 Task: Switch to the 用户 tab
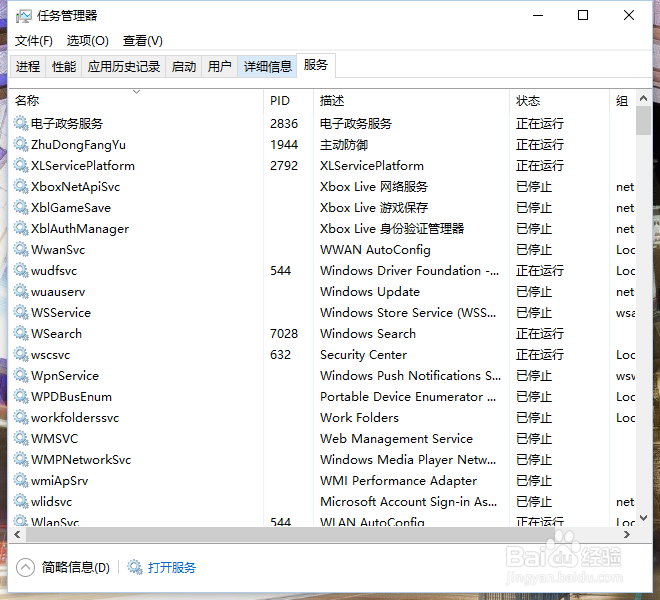(x=219, y=67)
